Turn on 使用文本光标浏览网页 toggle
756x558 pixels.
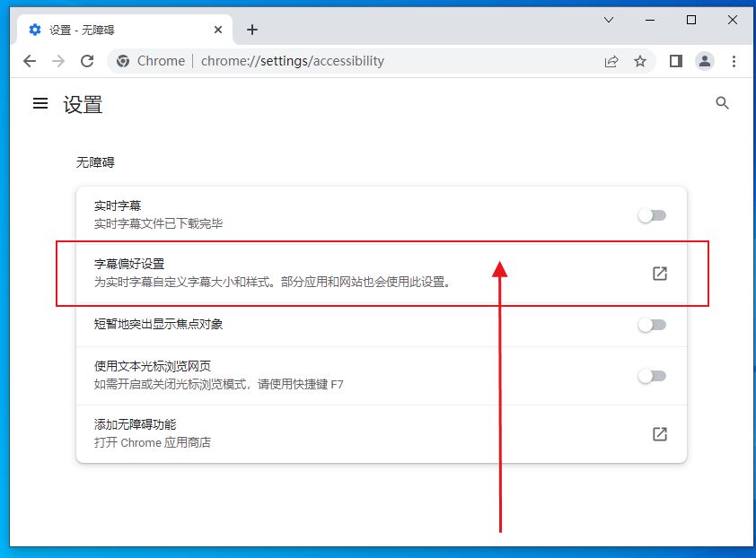click(x=652, y=376)
